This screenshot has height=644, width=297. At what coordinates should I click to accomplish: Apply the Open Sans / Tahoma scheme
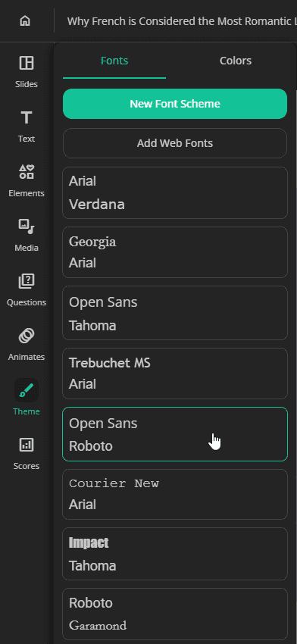[175, 313]
